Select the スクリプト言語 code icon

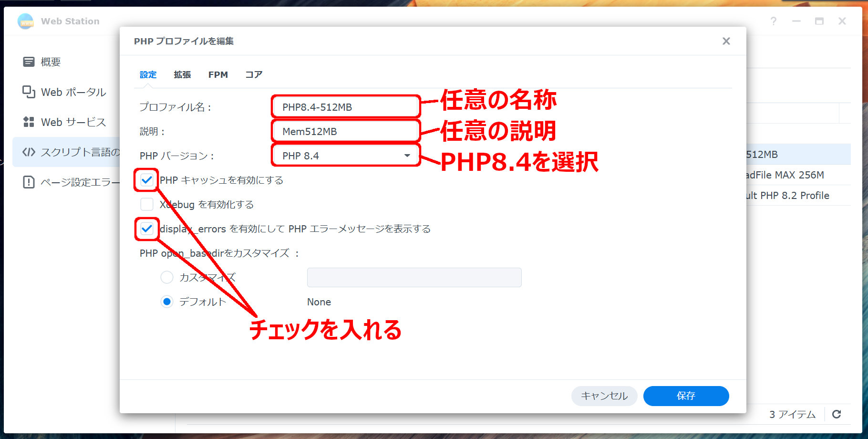point(29,152)
